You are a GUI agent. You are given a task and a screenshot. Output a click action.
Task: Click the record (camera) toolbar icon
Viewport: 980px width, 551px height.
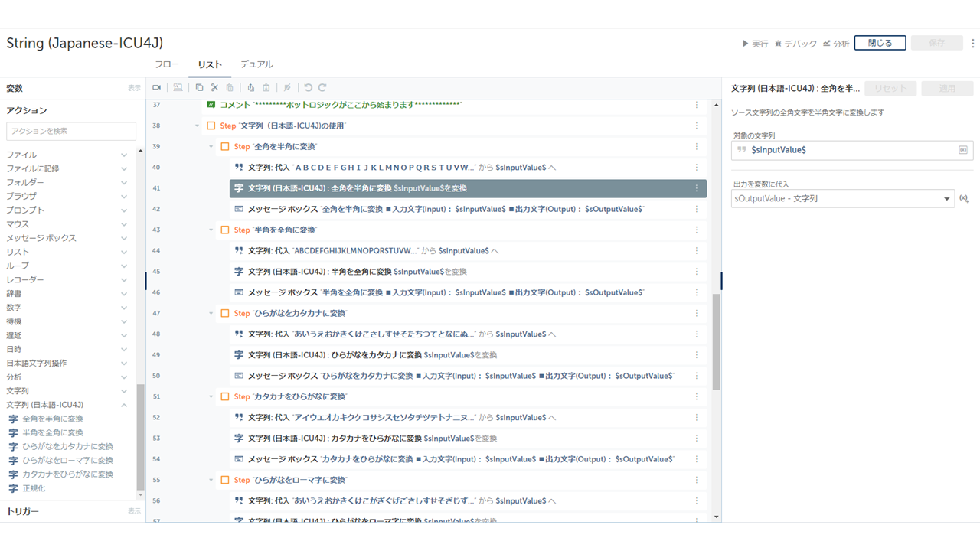[x=157, y=88]
